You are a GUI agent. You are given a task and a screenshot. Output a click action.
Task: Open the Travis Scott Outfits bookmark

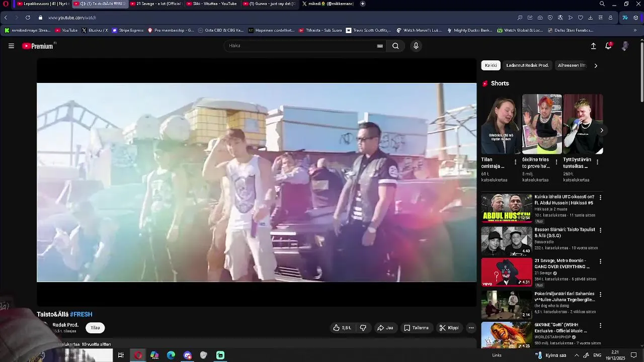pyautogui.click(x=368, y=30)
